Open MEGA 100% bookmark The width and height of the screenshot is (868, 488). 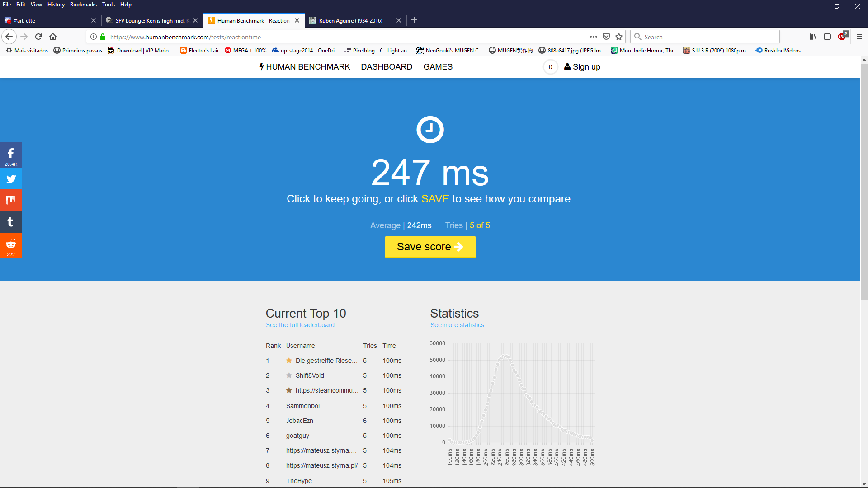[245, 51]
